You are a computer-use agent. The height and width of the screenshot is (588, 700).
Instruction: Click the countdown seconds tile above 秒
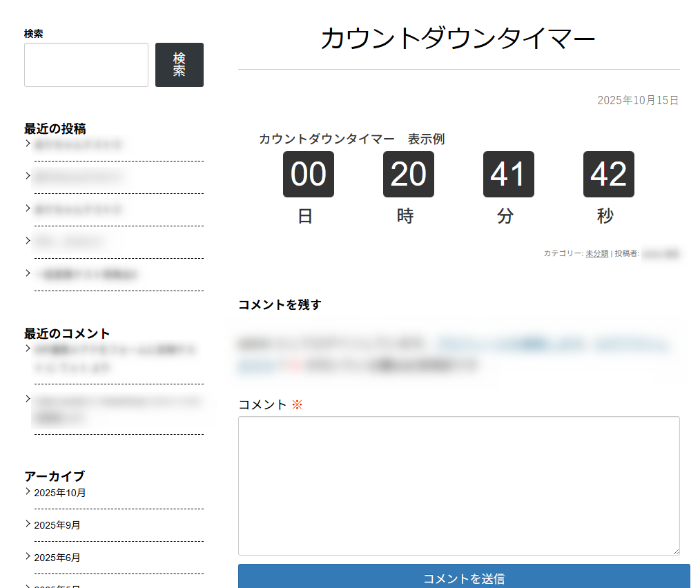tap(608, 175)
